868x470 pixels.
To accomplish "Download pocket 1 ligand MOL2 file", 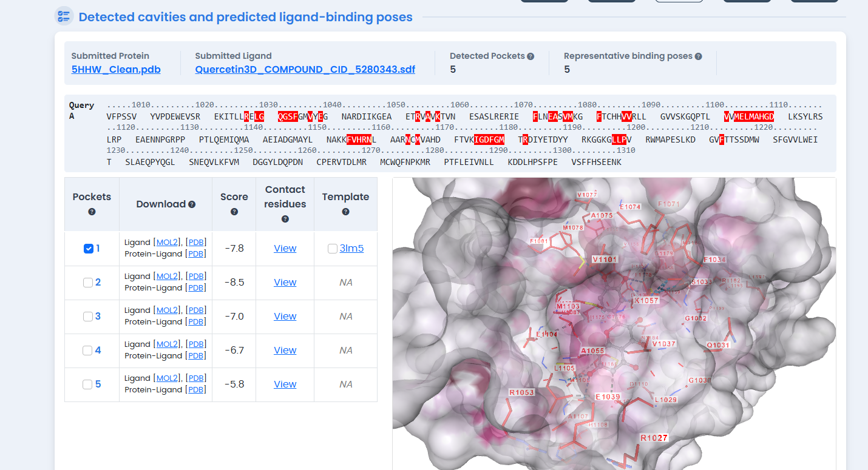I will point(167,243).
